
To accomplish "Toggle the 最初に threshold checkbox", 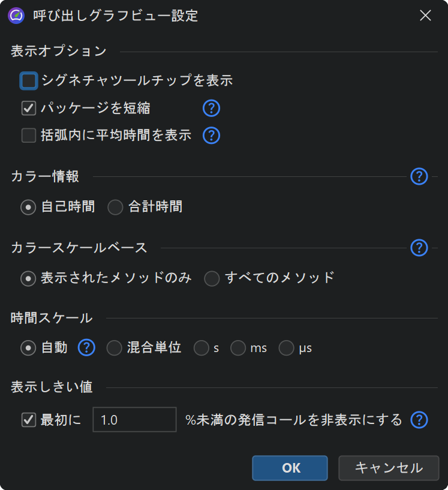I will [x=29, y=420].
